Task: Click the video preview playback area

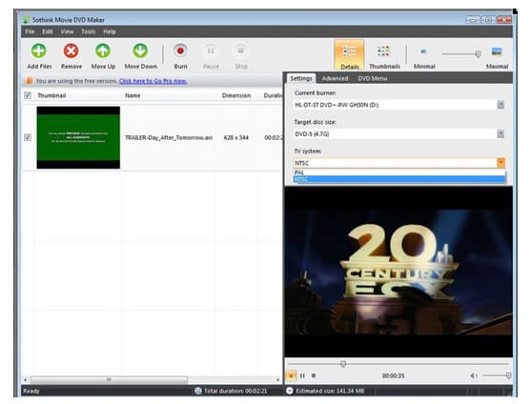Action: (399, 273)
